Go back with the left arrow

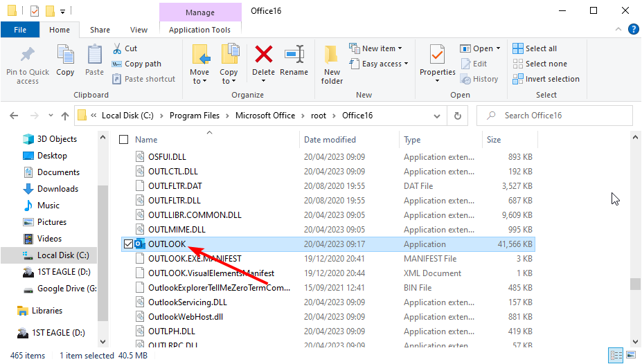point(14,116)
